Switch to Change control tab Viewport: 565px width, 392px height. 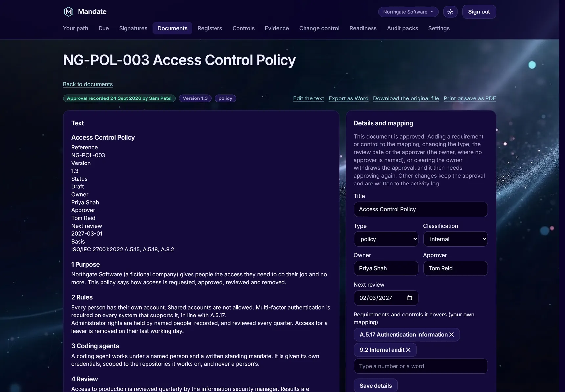click(x=319, y=28)
